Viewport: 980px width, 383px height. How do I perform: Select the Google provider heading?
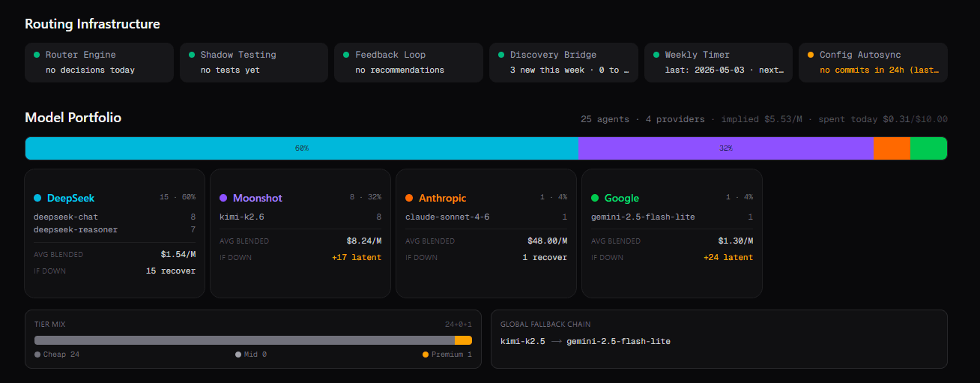pos(622,198)
